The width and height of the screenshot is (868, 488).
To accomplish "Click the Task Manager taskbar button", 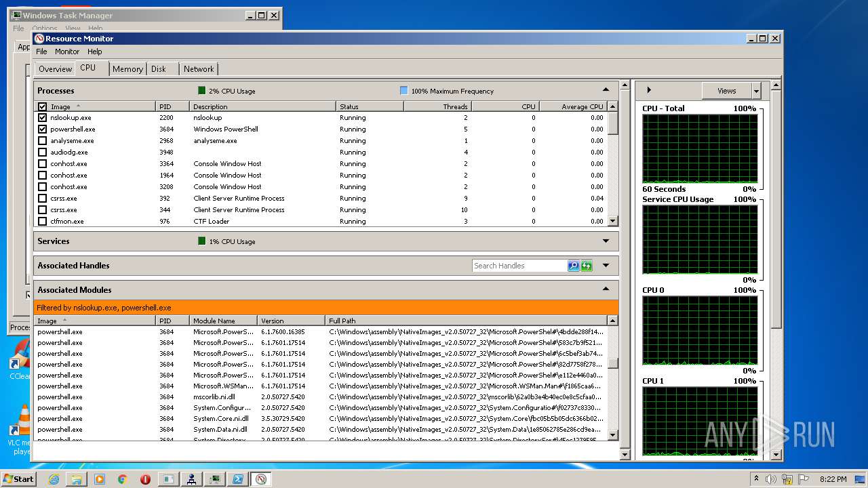I will [215, 479].
